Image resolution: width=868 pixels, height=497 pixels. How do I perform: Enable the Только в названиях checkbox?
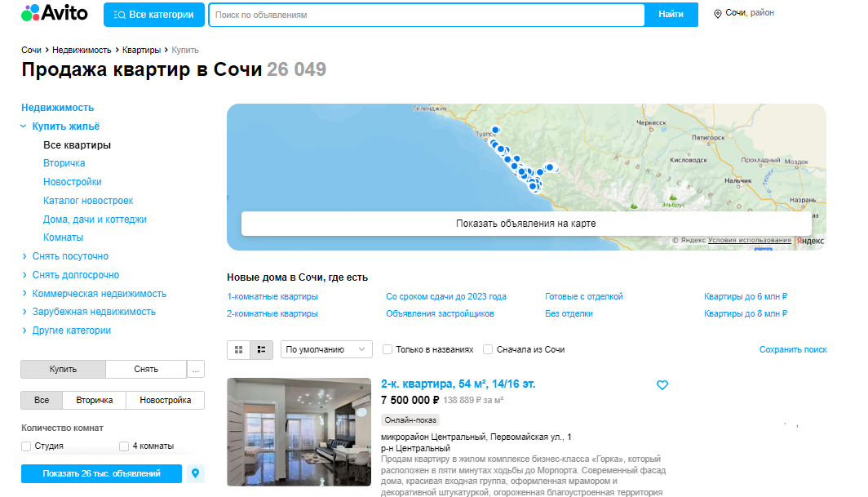tap(387, 349)
